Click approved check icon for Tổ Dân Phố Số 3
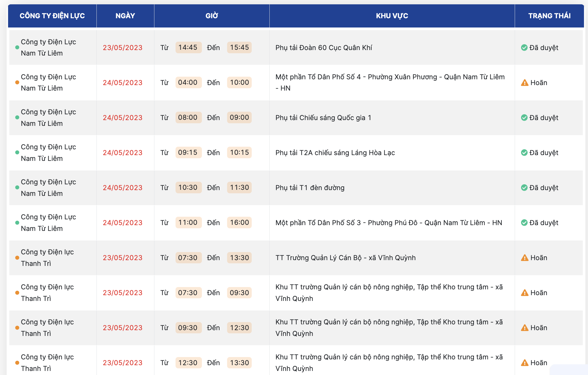Viewport: 588px width, 375px height. click(524, 223)
